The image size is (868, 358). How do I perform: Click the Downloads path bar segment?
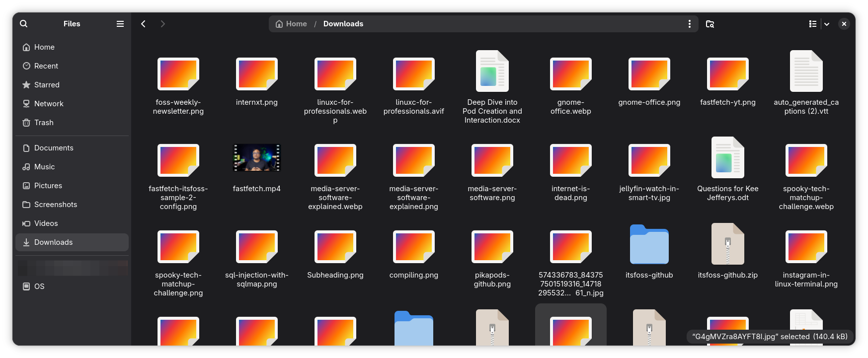pos(343,24)
